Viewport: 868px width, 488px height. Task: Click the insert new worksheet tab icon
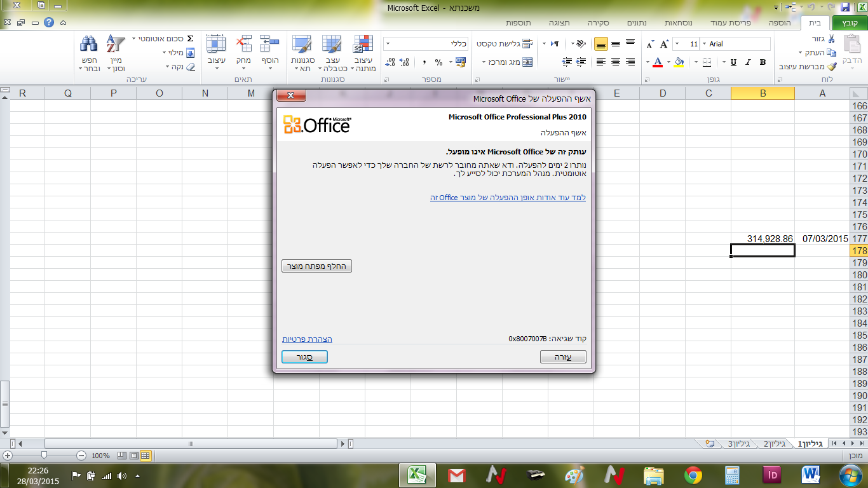click(x=710, y=444)
